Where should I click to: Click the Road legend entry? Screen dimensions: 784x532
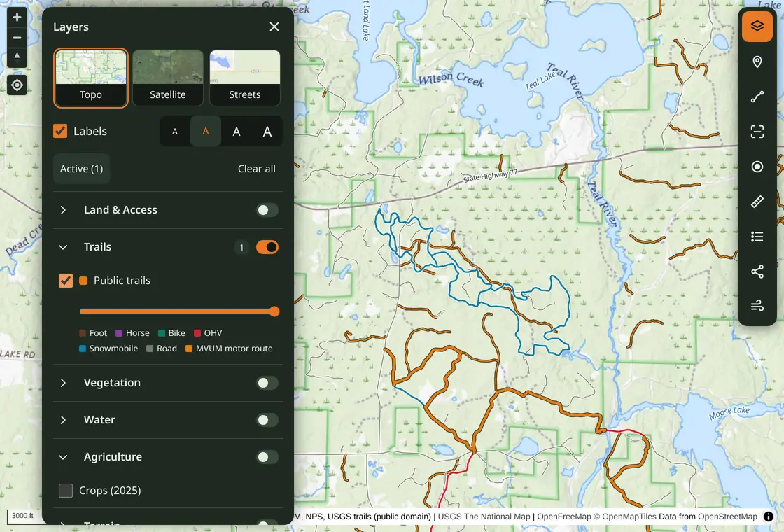[x=162, y=349]
